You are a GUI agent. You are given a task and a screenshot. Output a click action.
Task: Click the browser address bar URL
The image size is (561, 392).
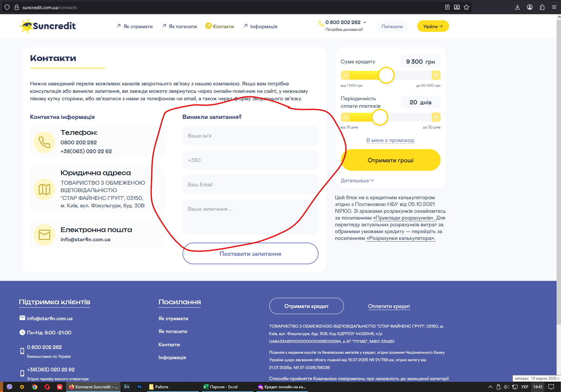coord(50,7)
